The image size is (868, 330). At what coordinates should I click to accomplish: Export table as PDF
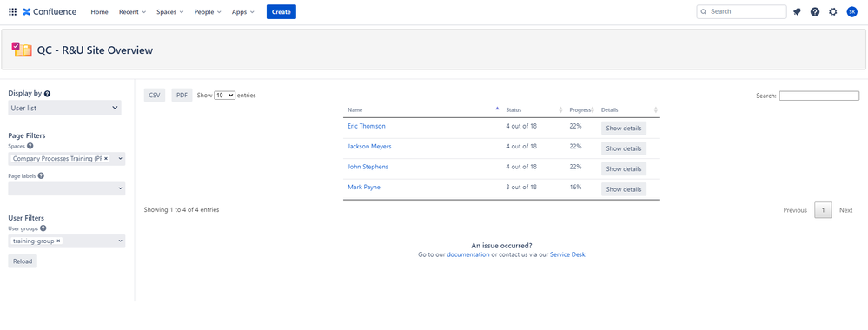point(182,96)
